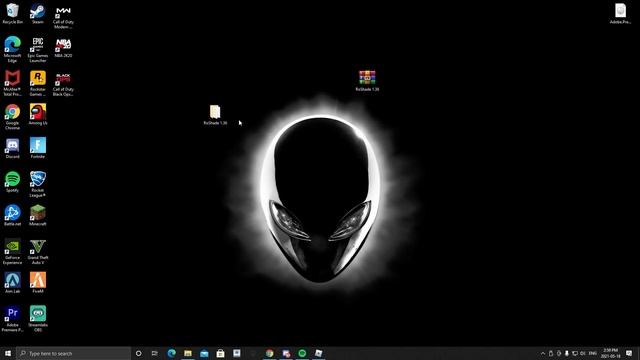Select the Among Us desktop shortcut
The image size is (640, 360).
(x=38, y=114)
